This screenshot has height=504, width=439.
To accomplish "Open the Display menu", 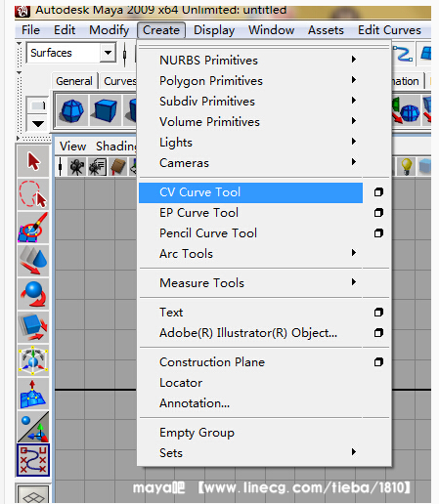I will [214, 30].
